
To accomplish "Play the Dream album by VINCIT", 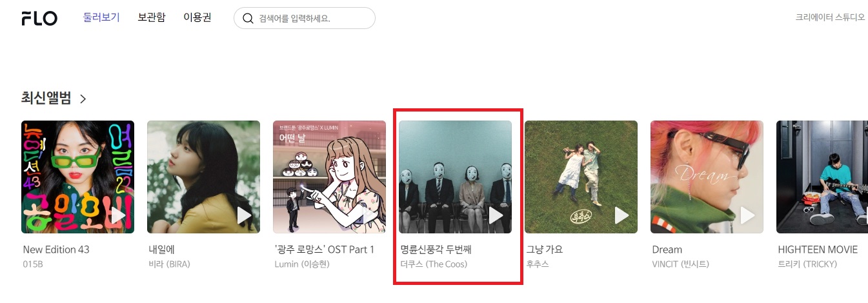I will coord(747,216).
